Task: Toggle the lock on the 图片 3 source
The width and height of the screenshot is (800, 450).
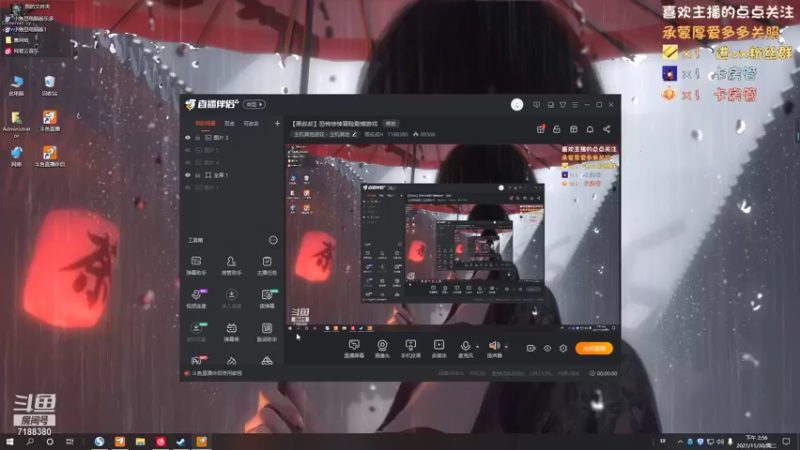Action: point(197,138)
